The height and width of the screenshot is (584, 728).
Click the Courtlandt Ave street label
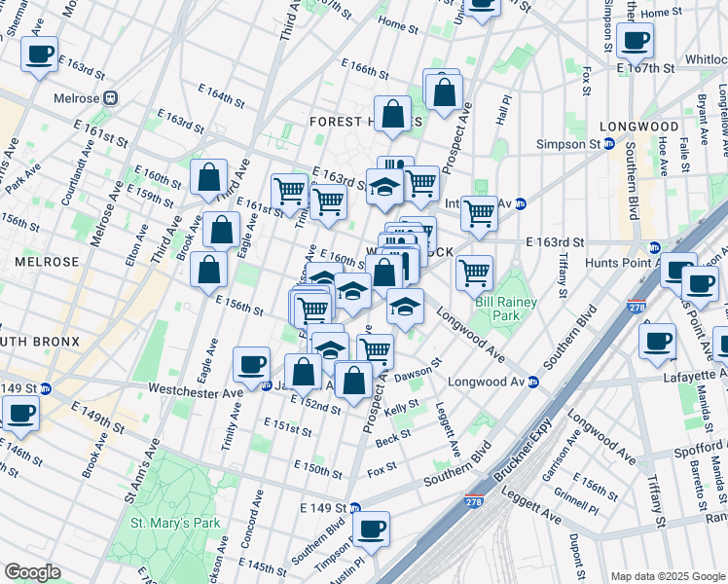tap(77, 173)
